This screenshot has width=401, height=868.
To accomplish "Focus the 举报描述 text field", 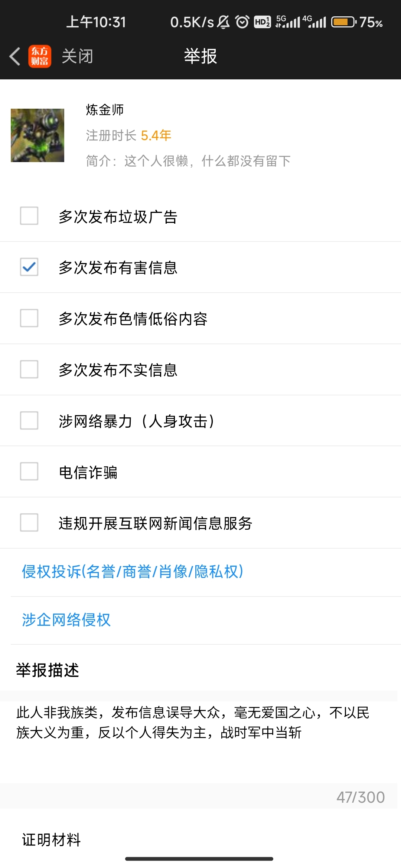I will pos(199,742).
